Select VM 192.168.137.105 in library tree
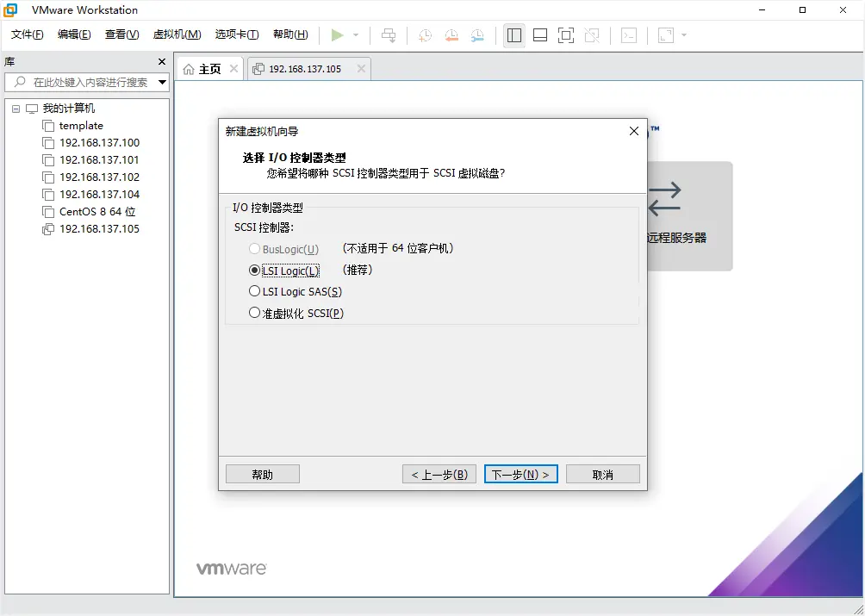The width and height of the screenshot is (865, 616). pos(99,229)
